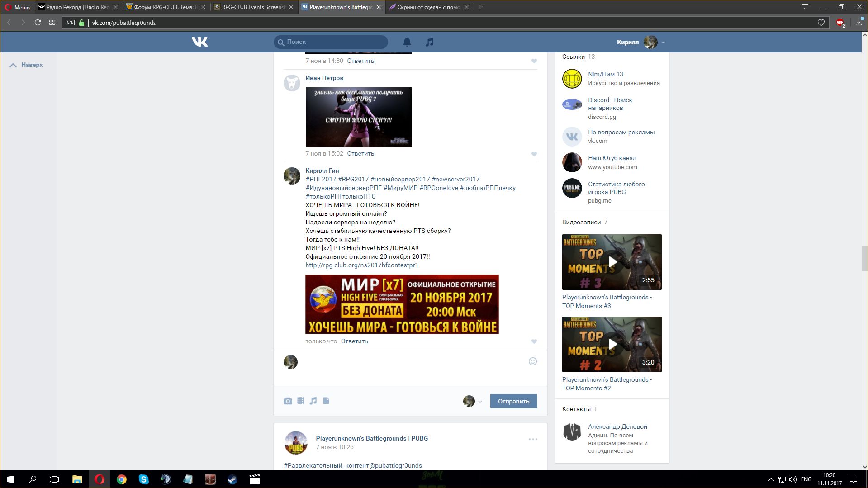Like Иван Петров's comment from 15:02
The image size is (868, 488).
(x=534, y=154)
